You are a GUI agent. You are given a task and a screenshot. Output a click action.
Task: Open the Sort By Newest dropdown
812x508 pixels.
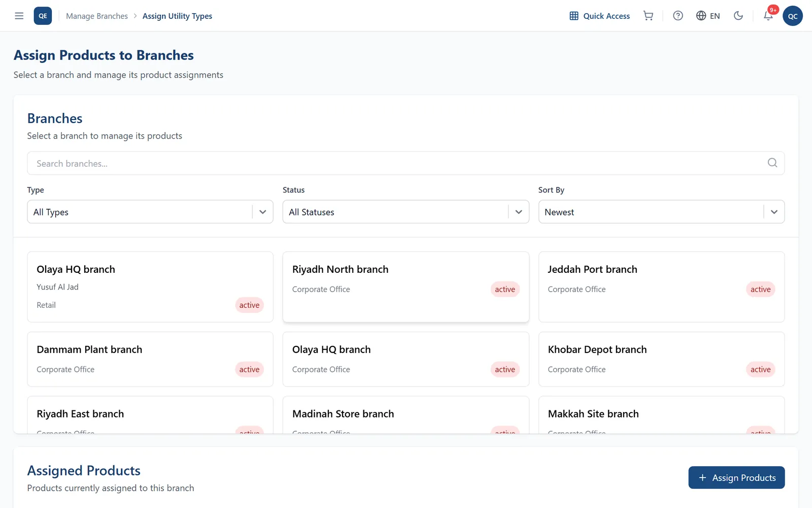click(661, 212)
